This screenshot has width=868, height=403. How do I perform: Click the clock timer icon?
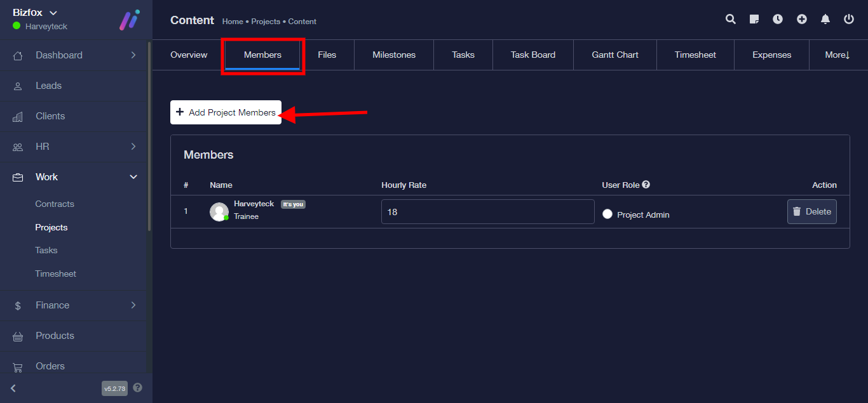tap(778, 20)
